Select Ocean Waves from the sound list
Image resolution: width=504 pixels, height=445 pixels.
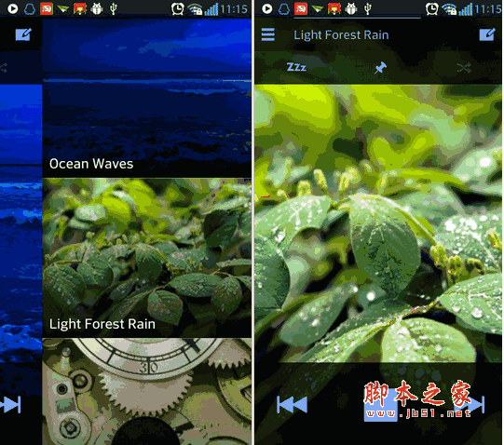point(147,98)
